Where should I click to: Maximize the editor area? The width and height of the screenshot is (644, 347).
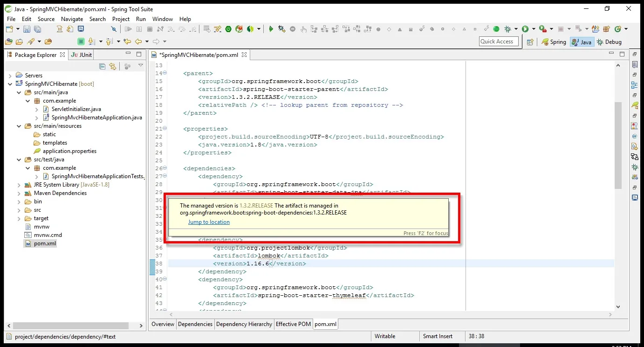tap(622, 54)
